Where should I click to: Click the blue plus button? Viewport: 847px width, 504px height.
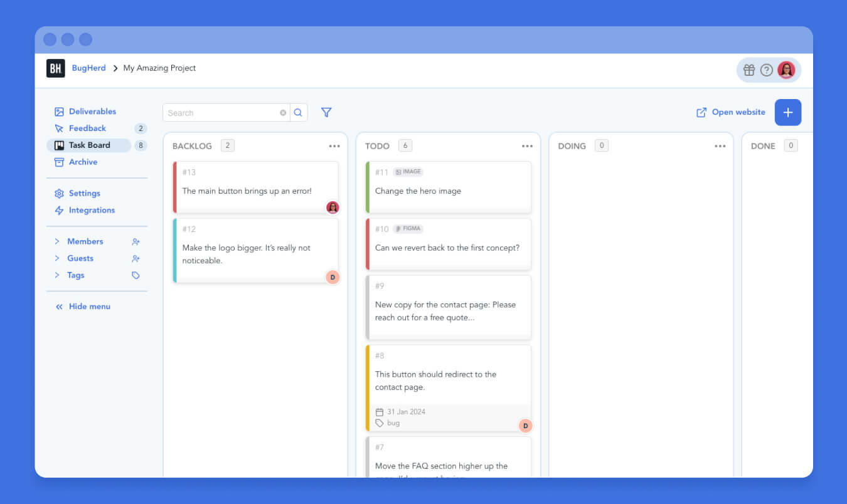(788, 112)
